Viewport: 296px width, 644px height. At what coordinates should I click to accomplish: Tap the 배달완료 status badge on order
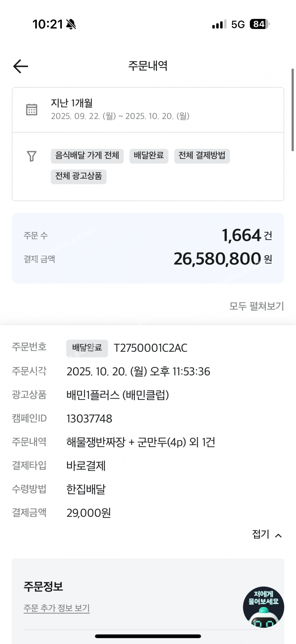click(x=87, y=348)
